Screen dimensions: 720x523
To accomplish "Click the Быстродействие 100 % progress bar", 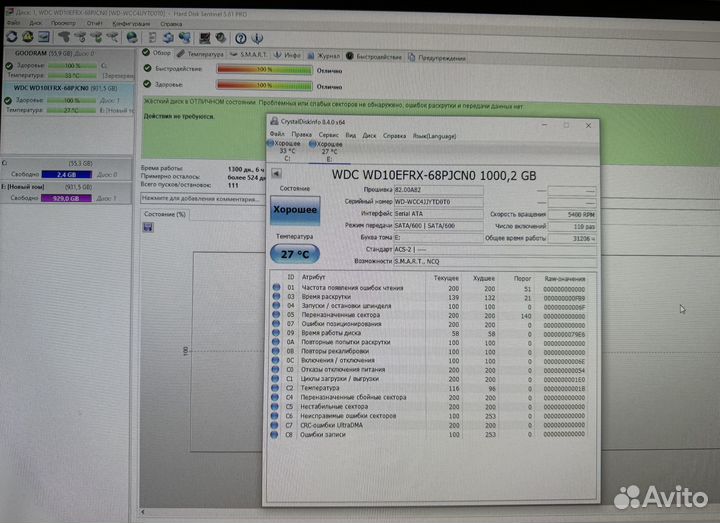I will click(x=264, y=69).
